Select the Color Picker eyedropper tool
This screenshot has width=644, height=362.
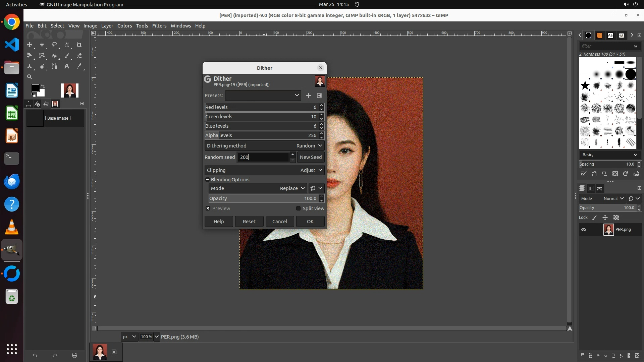(79, 66)
